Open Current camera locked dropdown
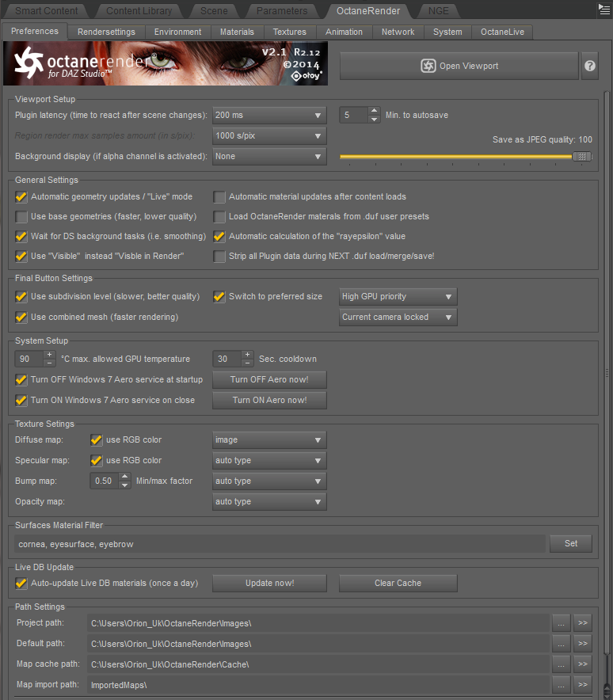The height and width of the screenshot is (700, 613). (398, 317)
